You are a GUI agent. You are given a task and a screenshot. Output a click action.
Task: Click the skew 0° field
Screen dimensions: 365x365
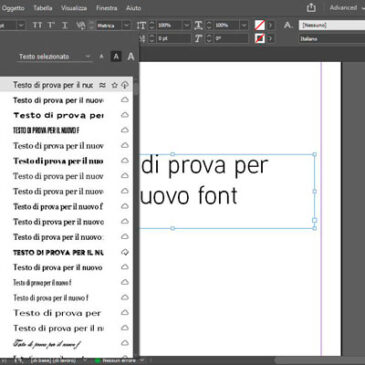tap(231, 39)
